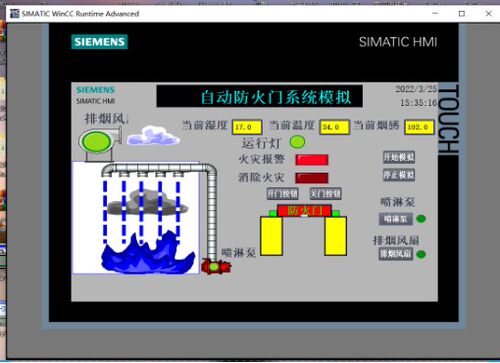Click the red sprinkler pump icon

click(216, 267)
